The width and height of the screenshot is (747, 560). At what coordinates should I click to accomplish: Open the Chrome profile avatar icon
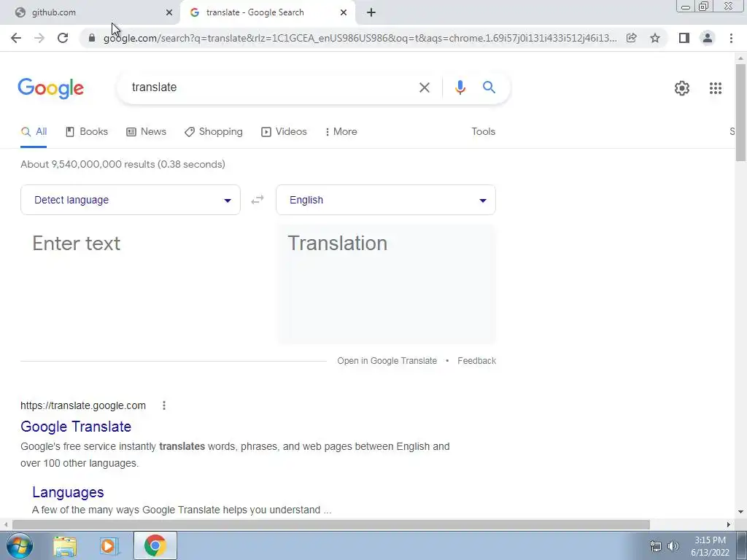[708, 38]
